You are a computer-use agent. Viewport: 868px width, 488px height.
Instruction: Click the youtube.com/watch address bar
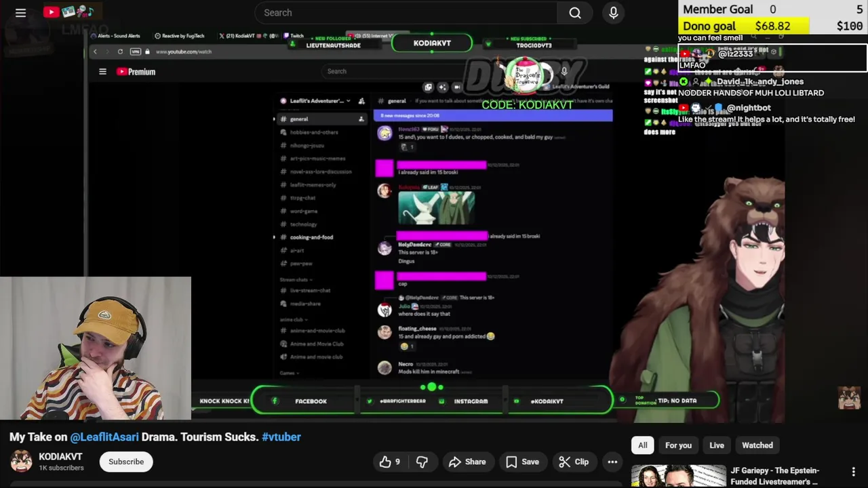coord(184,52)
